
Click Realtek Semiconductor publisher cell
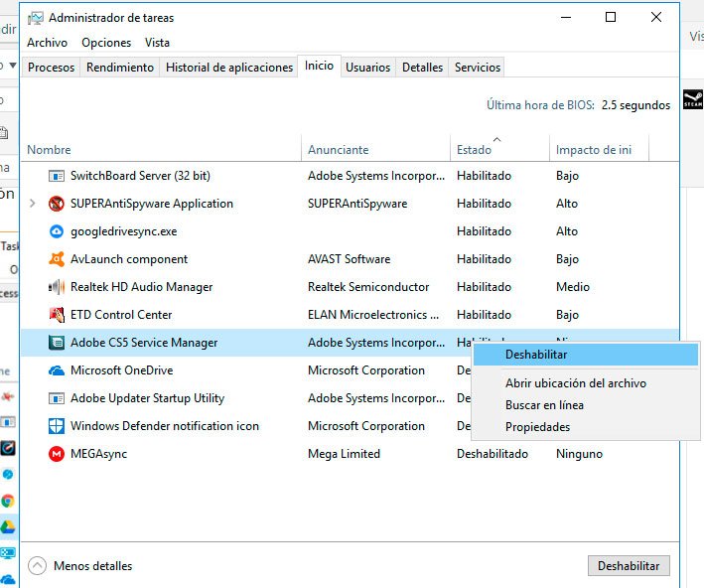pos(368,287)
